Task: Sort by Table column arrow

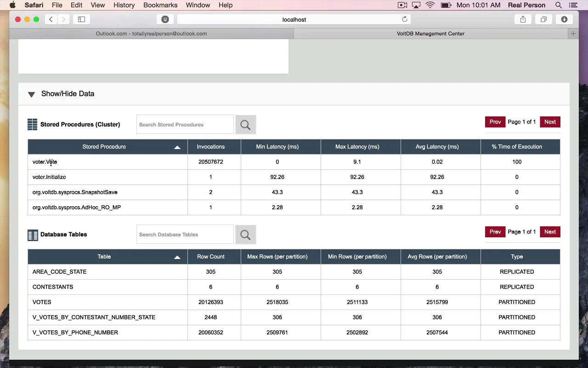Action: [177, 257]
